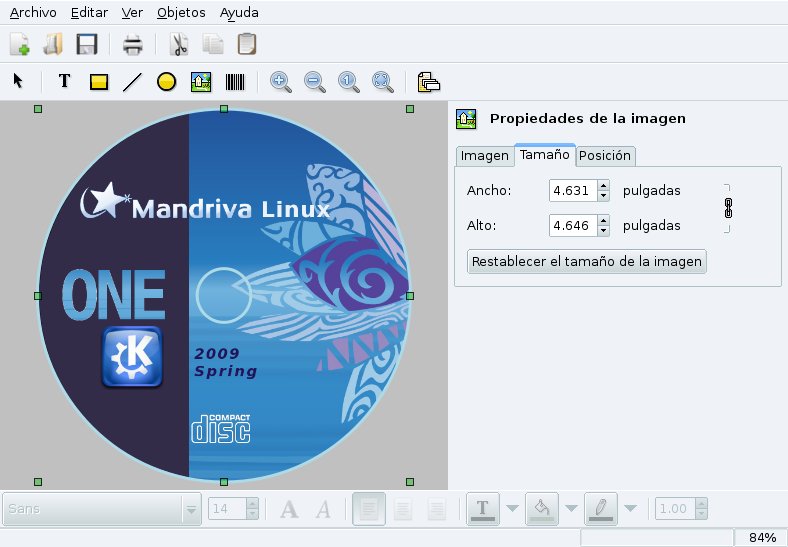This screenshot has width=788, height=547.
Task: Open the text color dropdown arrow
Action: pos(512,508)
